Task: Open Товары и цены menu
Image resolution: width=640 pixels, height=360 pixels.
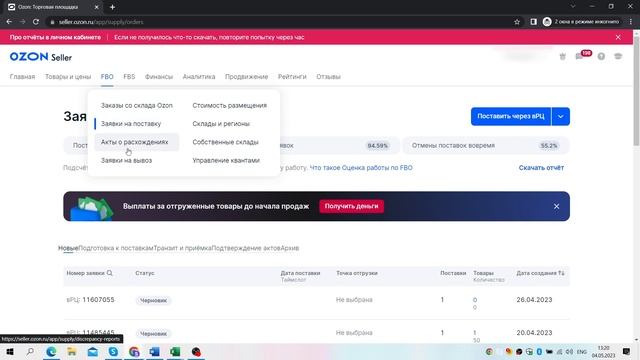Action: pyautogui.click(x=68, y=77)
